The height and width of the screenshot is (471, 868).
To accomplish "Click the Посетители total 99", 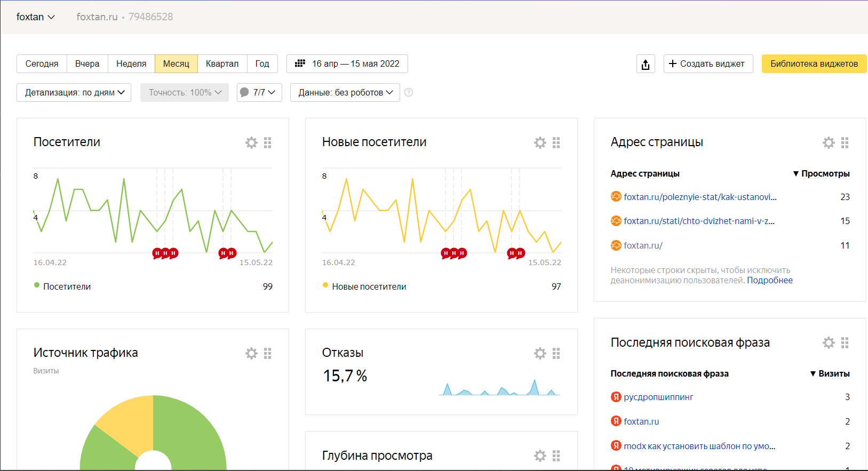I will pyautogui.click(x=268, y=286).
